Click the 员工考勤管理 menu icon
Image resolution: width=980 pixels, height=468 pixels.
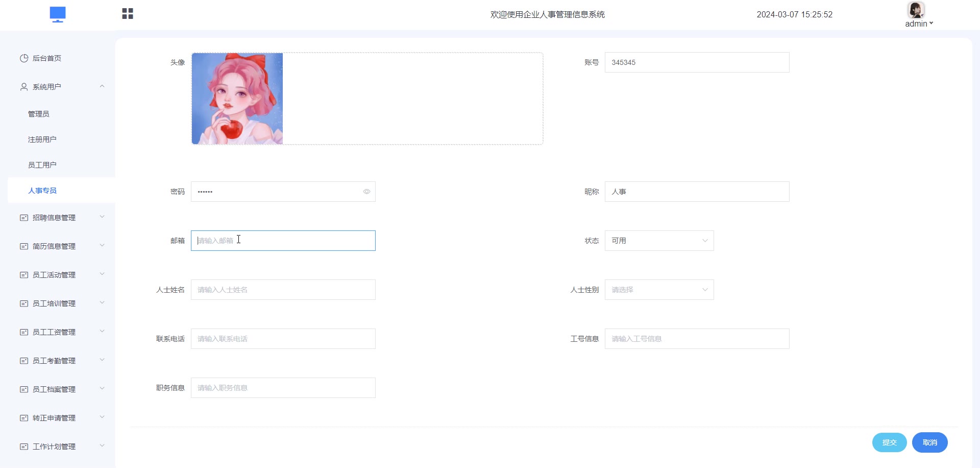coord(24,361)
